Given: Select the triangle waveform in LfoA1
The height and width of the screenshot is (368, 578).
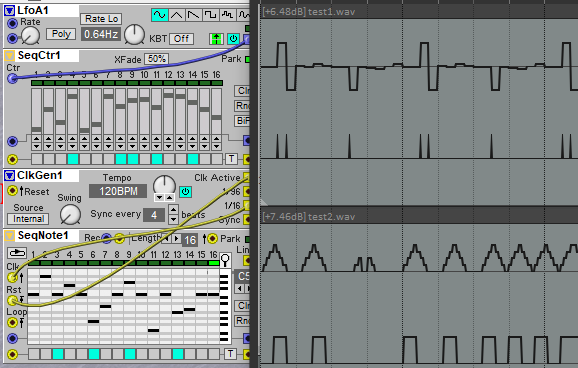Looking at the screenshot, I should [x=177, y=15].
